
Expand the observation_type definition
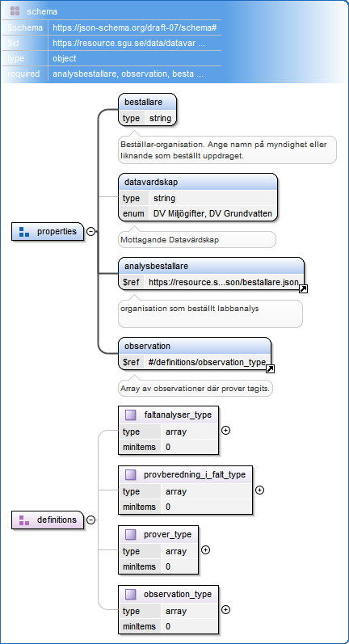225,609
